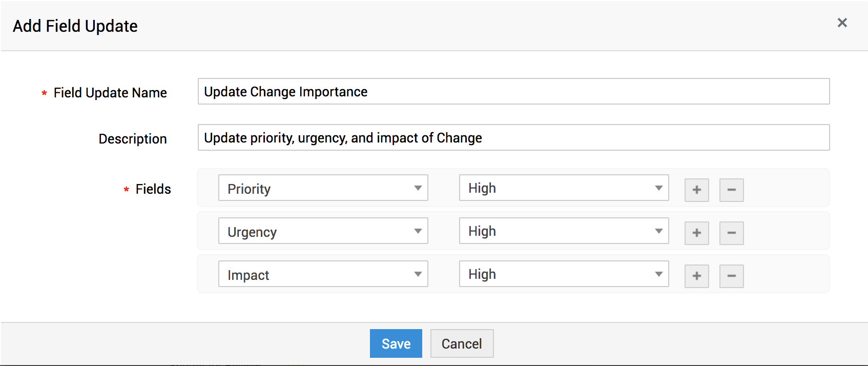Expand the Priority value dropdown set to High
868x366 pixels.
[564, 188]
